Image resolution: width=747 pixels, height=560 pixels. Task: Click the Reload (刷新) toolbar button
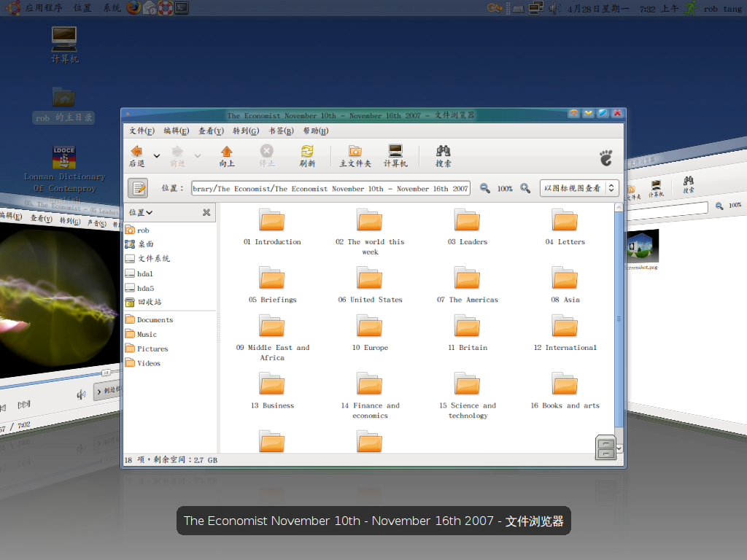pos(307,156)
